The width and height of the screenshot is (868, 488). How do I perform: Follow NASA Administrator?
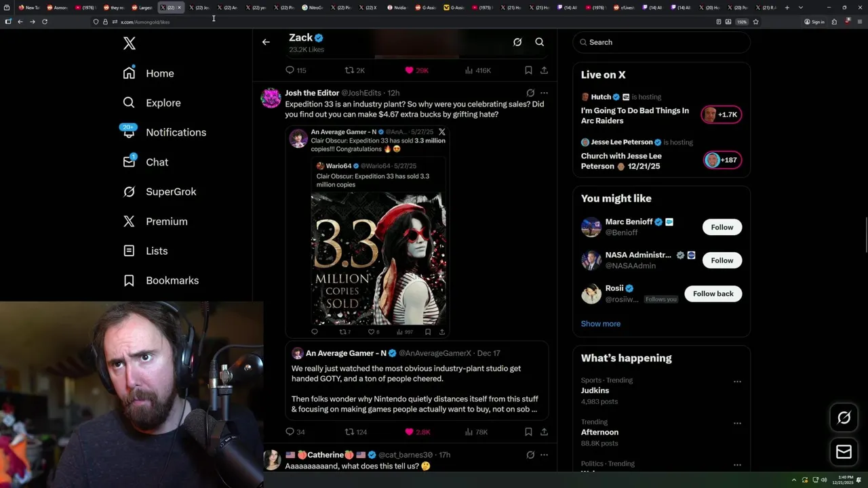coord(722,260)
